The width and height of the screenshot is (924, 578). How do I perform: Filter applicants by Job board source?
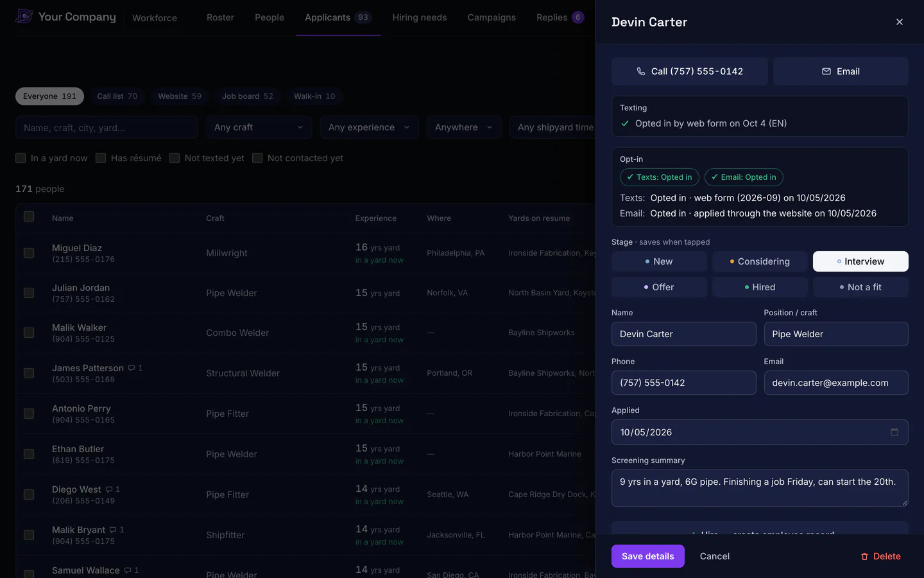pyautogui.click(x=248, y=96)
